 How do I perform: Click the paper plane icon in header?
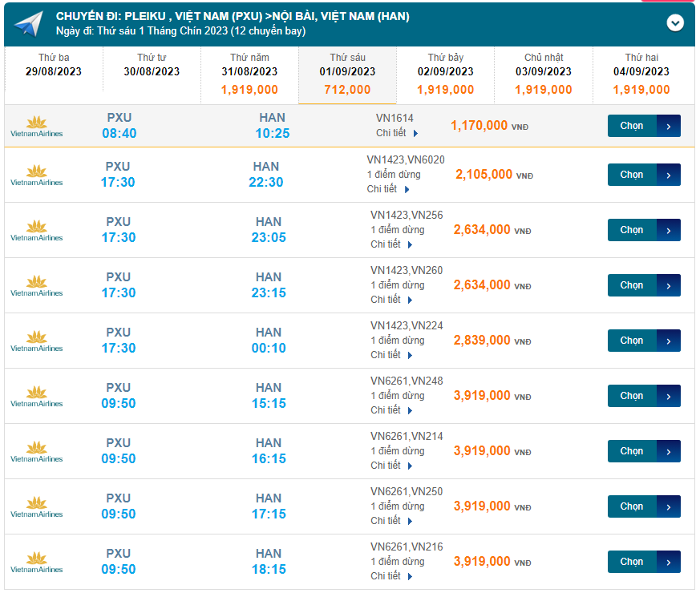(x=28, y=23)
